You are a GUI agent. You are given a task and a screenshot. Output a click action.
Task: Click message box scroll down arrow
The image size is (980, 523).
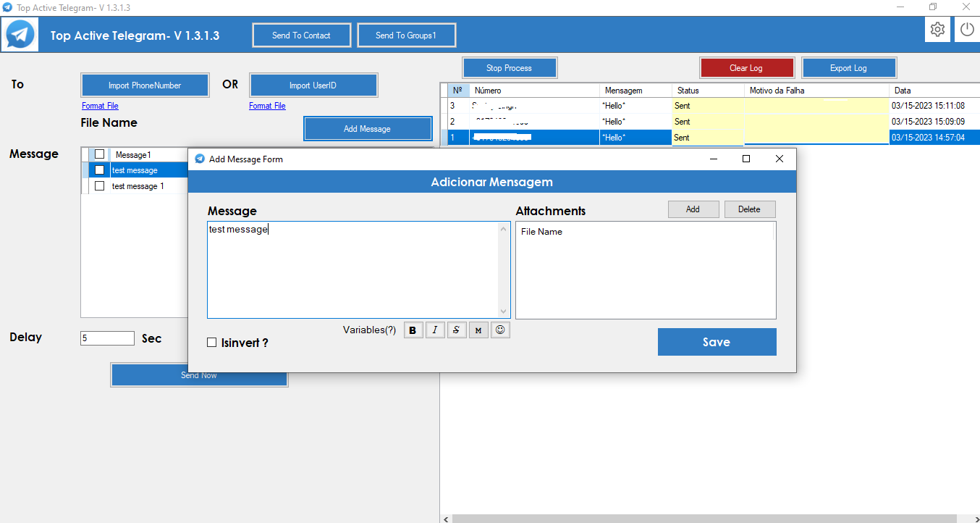point(504,311)
